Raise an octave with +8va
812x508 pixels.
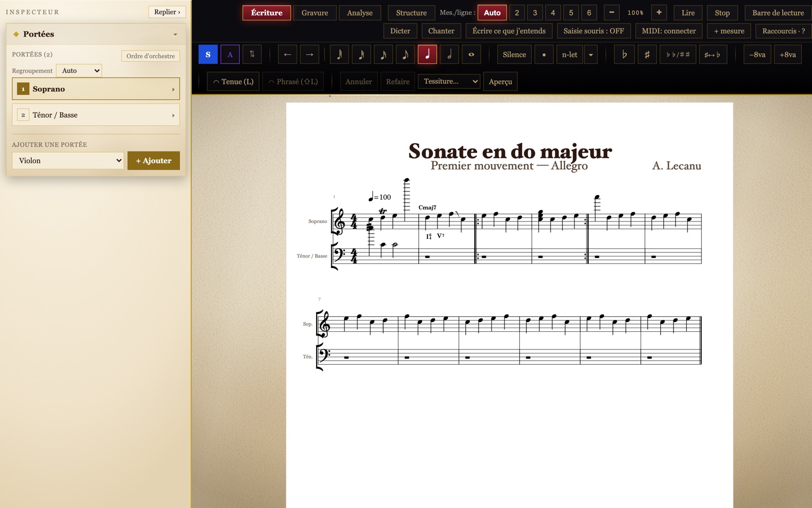(x=788, y=54)
